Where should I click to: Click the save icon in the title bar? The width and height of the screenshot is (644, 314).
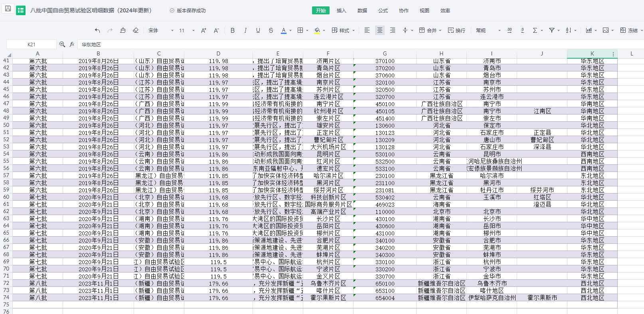(8, 8)
